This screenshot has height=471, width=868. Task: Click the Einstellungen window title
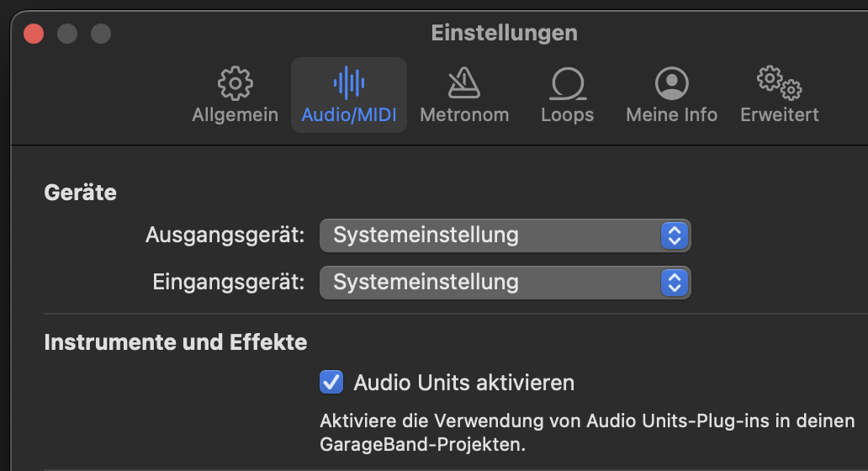[504, 33]
